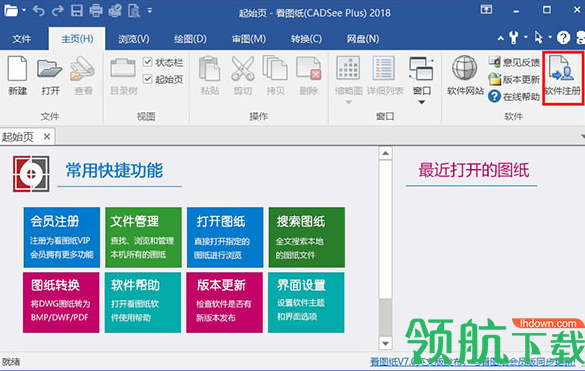Screen dimensions: 585x371
Task: Open quick access toolbar customize arrow
Action: [x=150, y=11]
